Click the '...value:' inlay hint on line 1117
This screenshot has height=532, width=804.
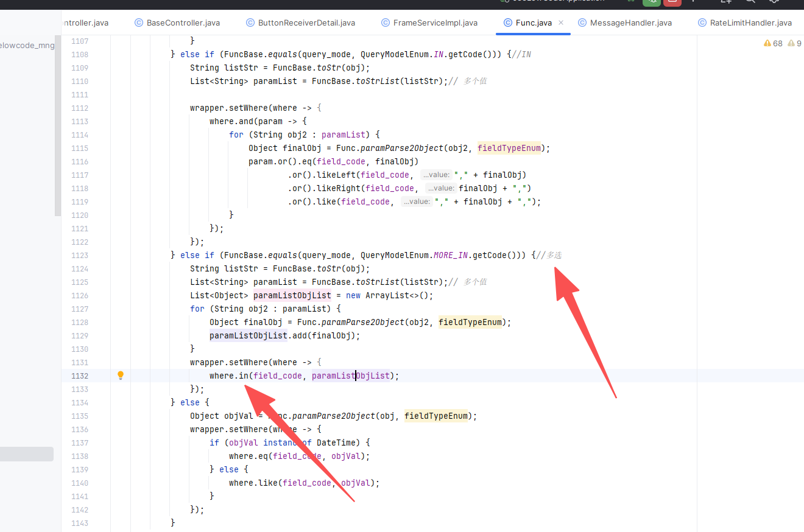pos(436,175)
